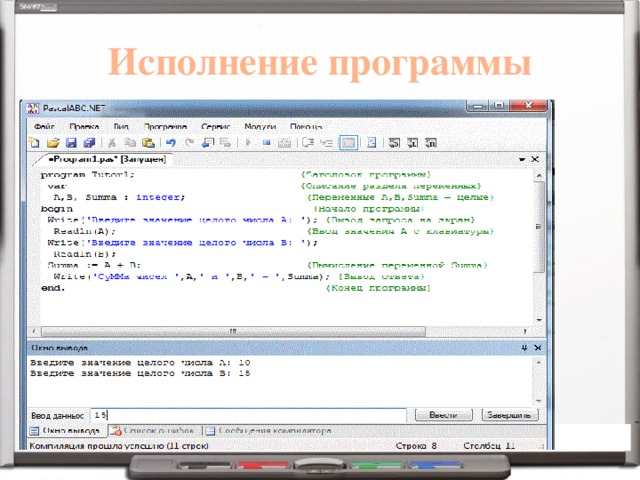Click the horizontal scrollbar right arrow
Viewport: 640px width, 480px height.
pos(525,331)
